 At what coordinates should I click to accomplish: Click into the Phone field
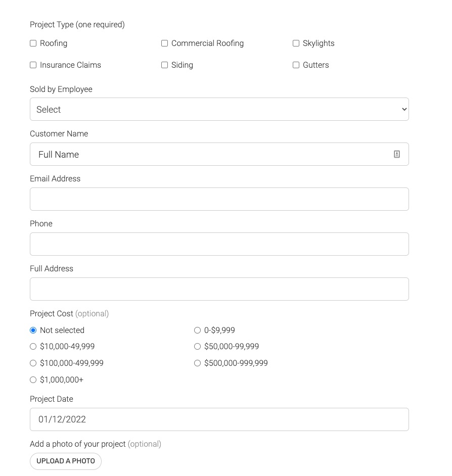click(x=219, y=244)
